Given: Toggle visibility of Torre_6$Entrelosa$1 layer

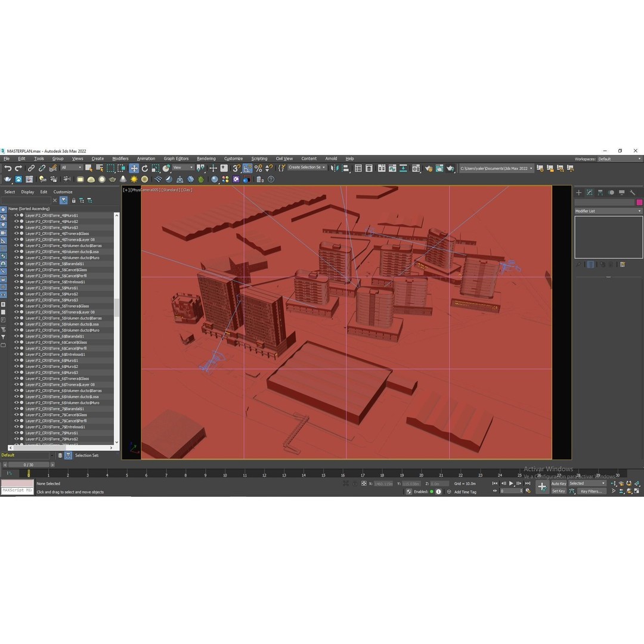Looking at the screenshot, I should (17, 354).
